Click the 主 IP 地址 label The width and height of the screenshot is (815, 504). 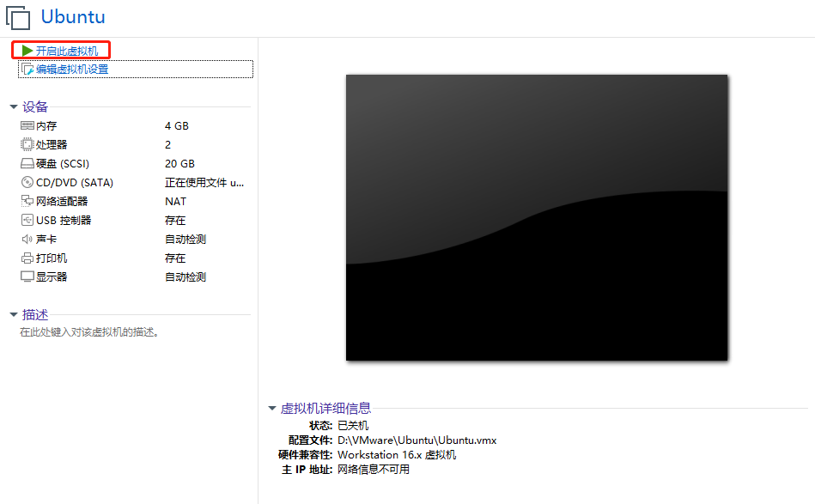(307, 469)
